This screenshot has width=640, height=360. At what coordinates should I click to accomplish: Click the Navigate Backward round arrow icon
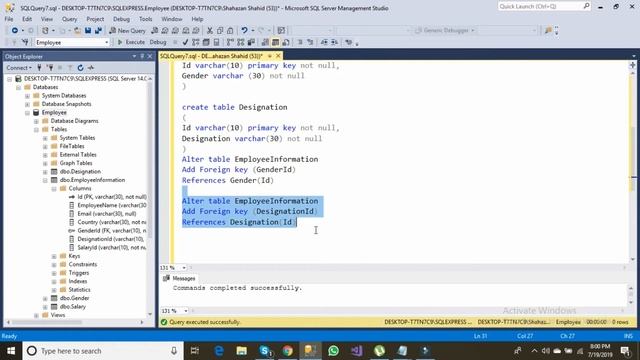click(15, 31)
